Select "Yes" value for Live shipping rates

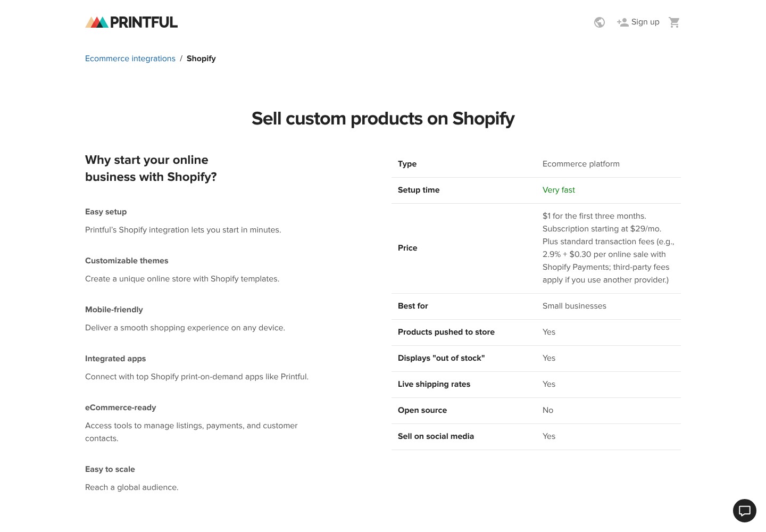click(549, 384)
